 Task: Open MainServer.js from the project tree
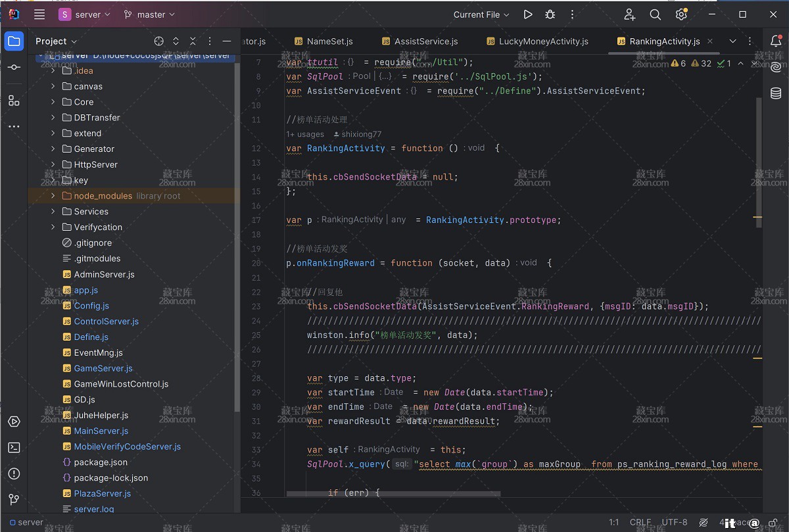[101, 431]
